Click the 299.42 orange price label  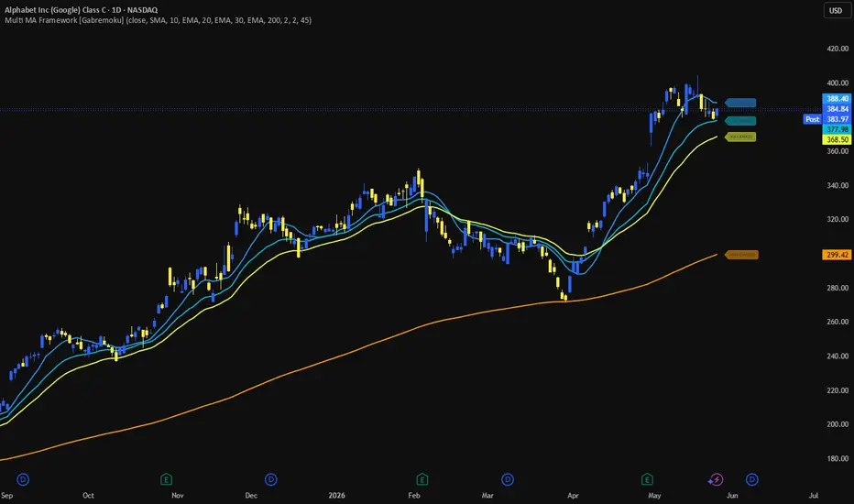click(837, 255)
